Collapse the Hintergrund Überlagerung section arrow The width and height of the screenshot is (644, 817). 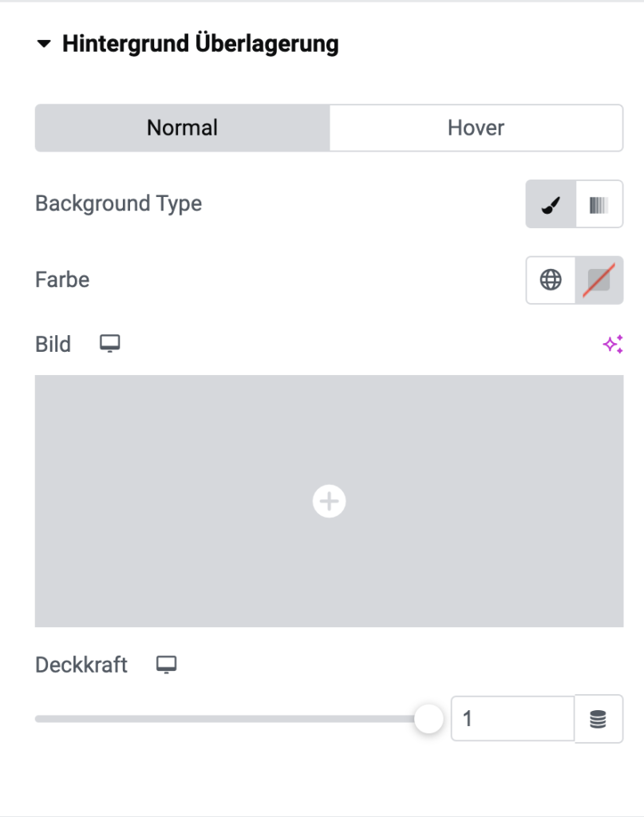click(44, 44)
